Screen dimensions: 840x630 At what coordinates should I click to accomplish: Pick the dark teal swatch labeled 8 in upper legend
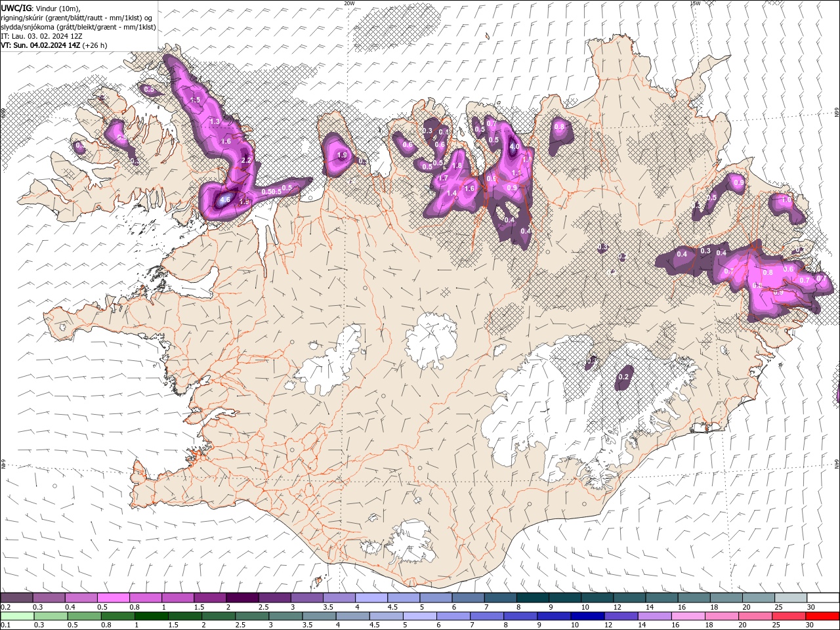tap(534, 598)
